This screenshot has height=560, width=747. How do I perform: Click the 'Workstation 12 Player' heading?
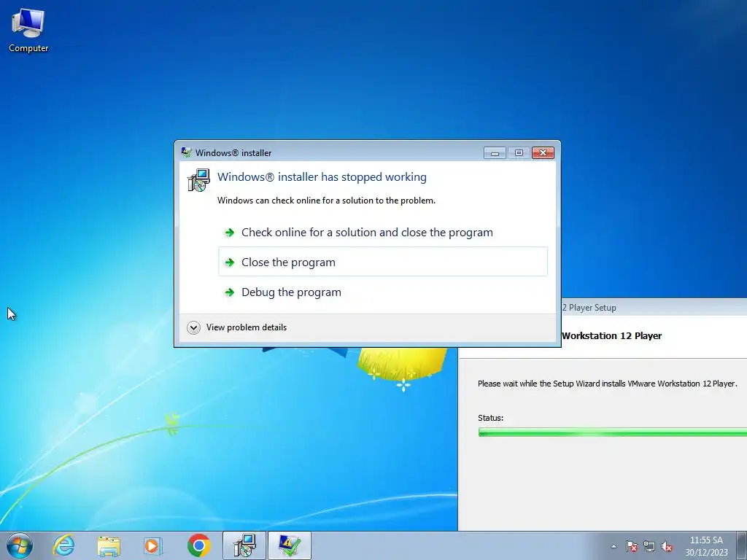pyautogui.click(x=612, y=335)
